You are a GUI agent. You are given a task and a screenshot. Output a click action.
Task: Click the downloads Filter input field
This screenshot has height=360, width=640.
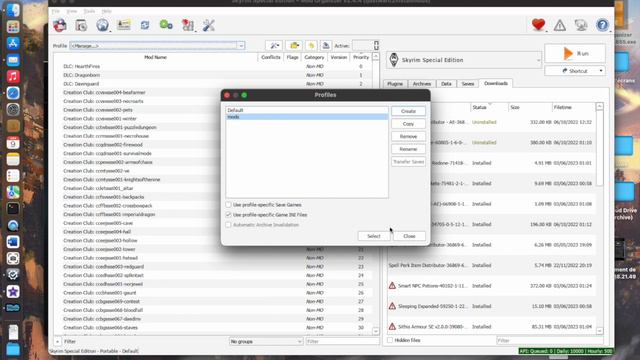tap(549, 340)
